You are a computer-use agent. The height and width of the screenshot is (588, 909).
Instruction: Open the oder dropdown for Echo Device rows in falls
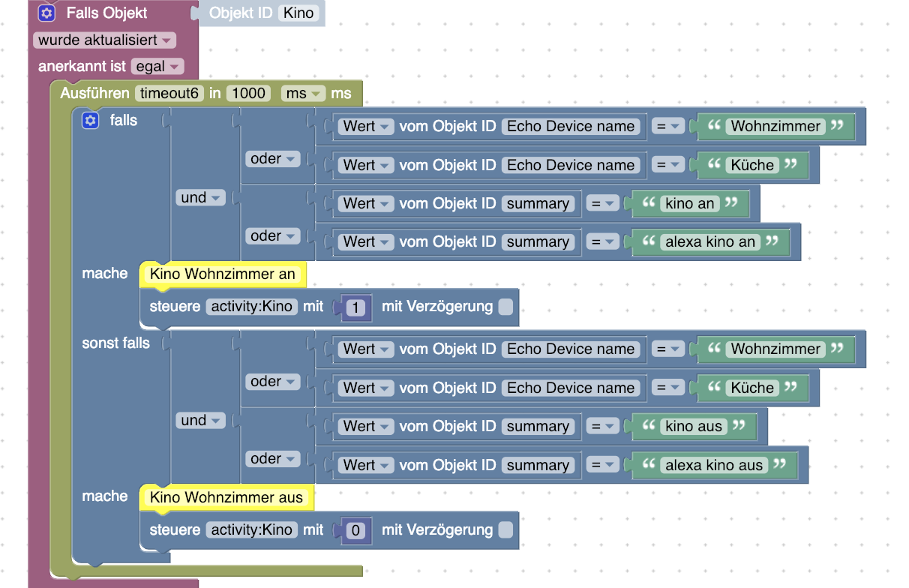click(272, 159)
